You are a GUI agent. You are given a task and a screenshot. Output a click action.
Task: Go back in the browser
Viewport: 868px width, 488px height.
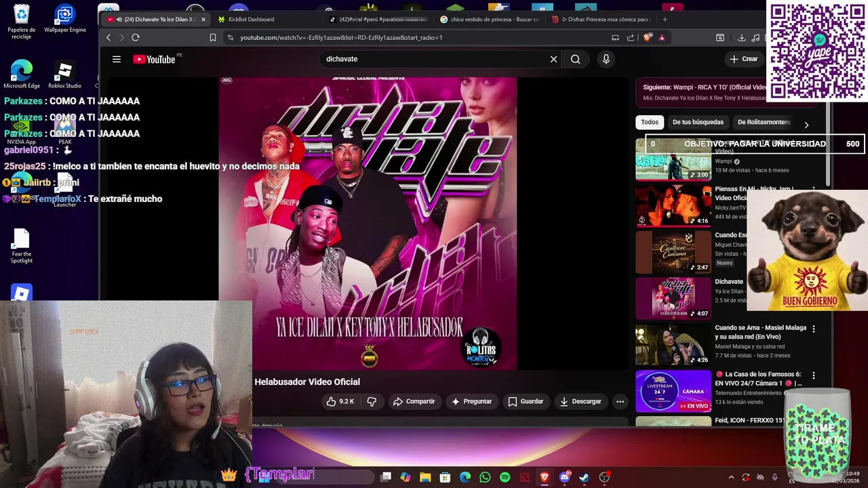[108, 38]
